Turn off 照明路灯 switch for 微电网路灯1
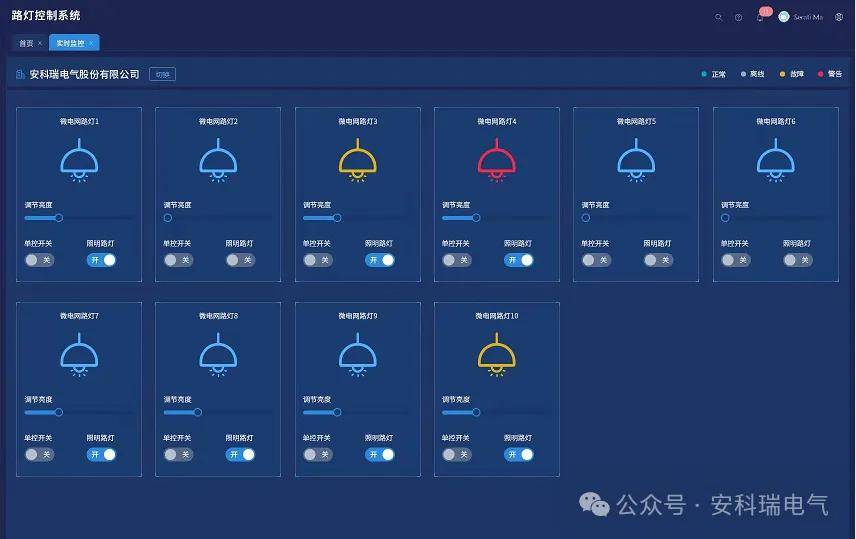The image size is (856, 539). coord(101,260)
